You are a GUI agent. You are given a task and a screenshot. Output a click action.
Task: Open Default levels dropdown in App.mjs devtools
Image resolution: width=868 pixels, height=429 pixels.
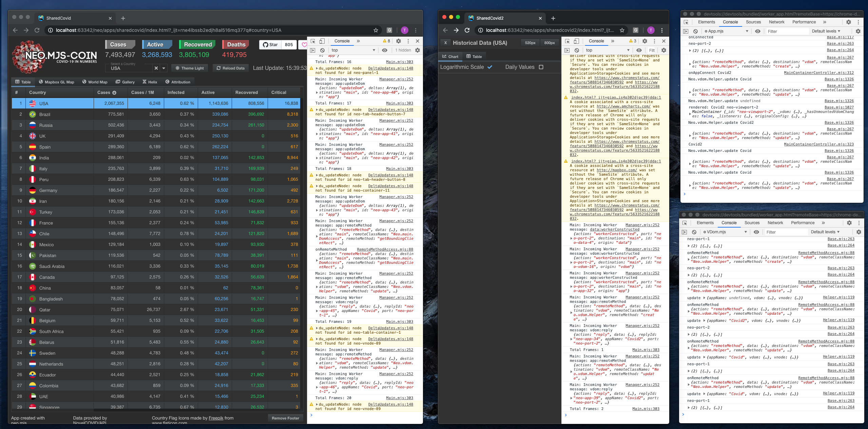[826, 31]
